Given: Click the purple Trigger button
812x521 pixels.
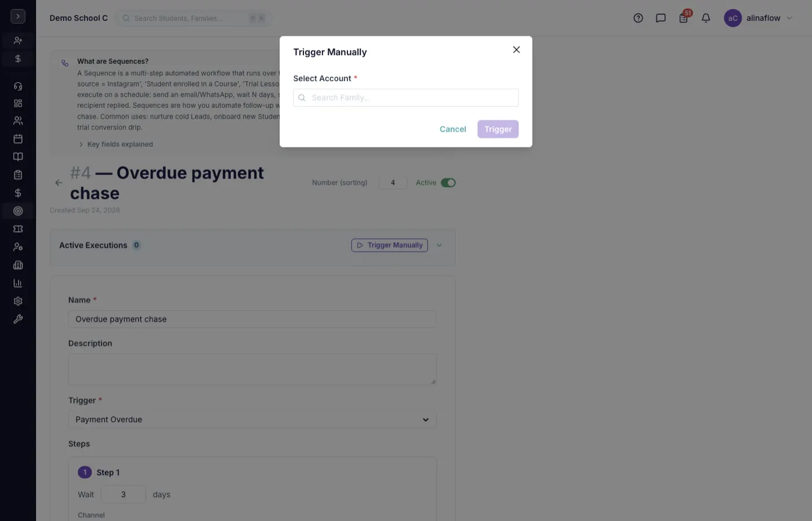Looking at the screenshot, I should point(498,129).
